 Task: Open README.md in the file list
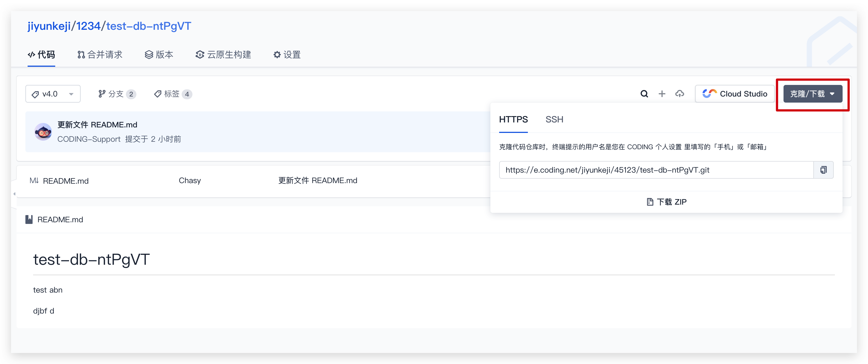[66, 181]
